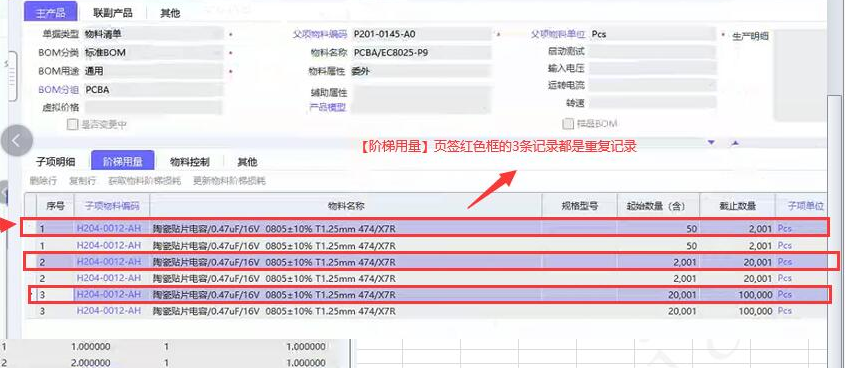
Task: Click the BOM分组 link label
Action: 58,90
